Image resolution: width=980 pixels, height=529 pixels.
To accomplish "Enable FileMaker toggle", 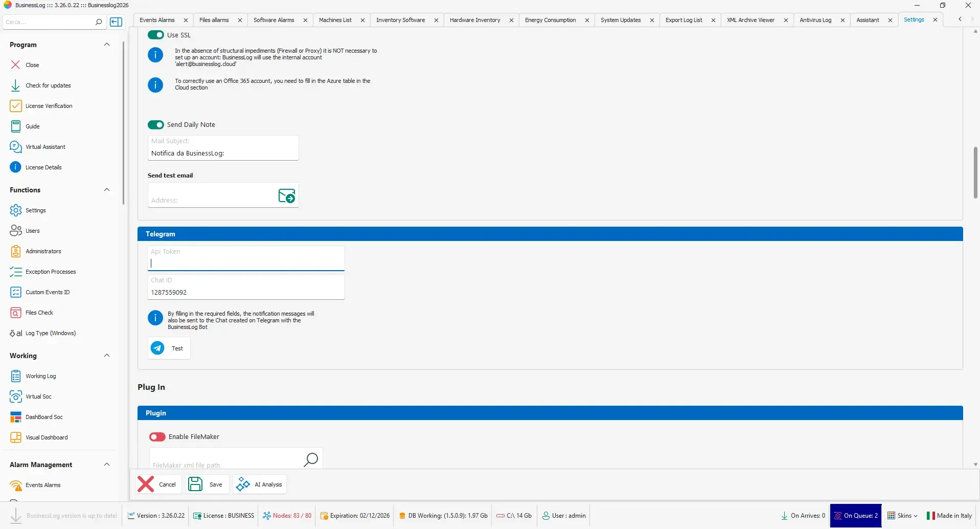I will click(157, 437).
